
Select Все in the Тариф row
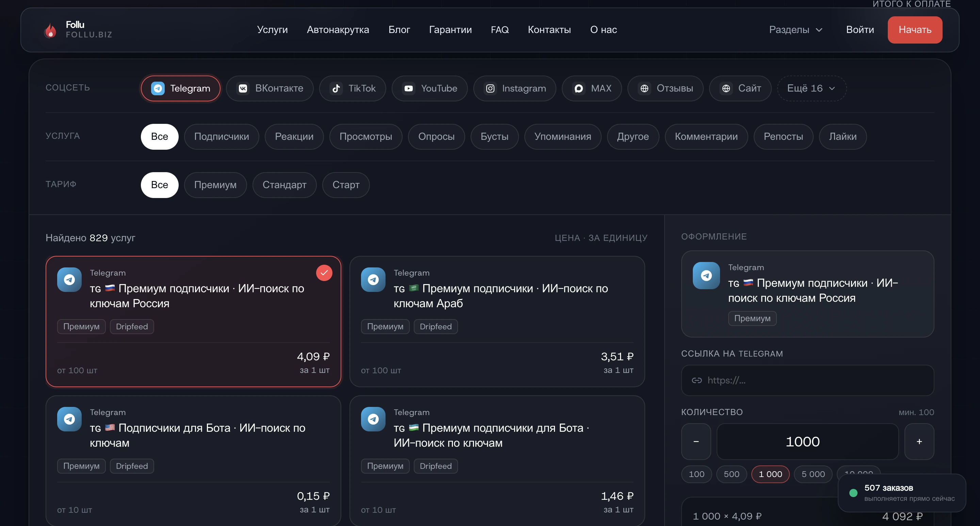pos(159,185)
